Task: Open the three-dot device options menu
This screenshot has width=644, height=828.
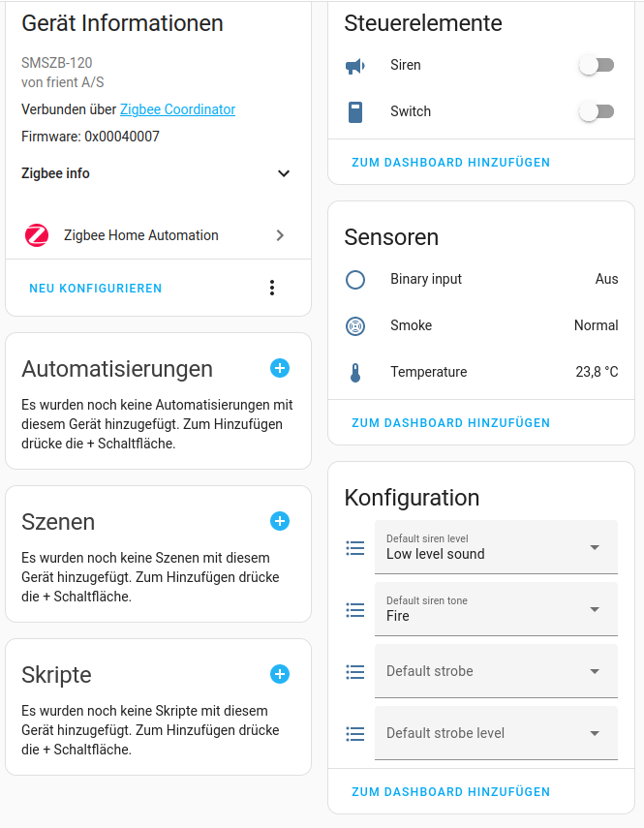Action: click(272, 288)
